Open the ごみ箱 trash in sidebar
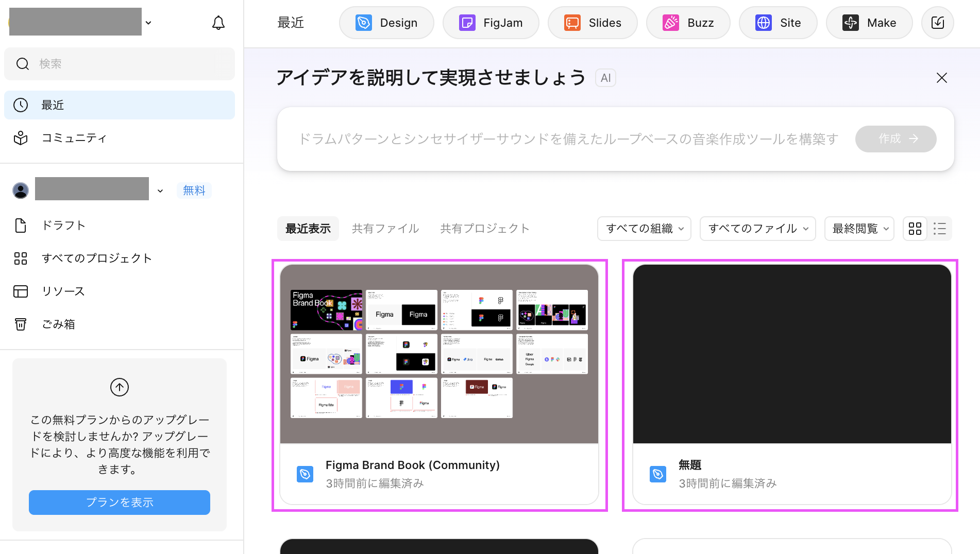The image size is (980, 554). tap(58, 324)
